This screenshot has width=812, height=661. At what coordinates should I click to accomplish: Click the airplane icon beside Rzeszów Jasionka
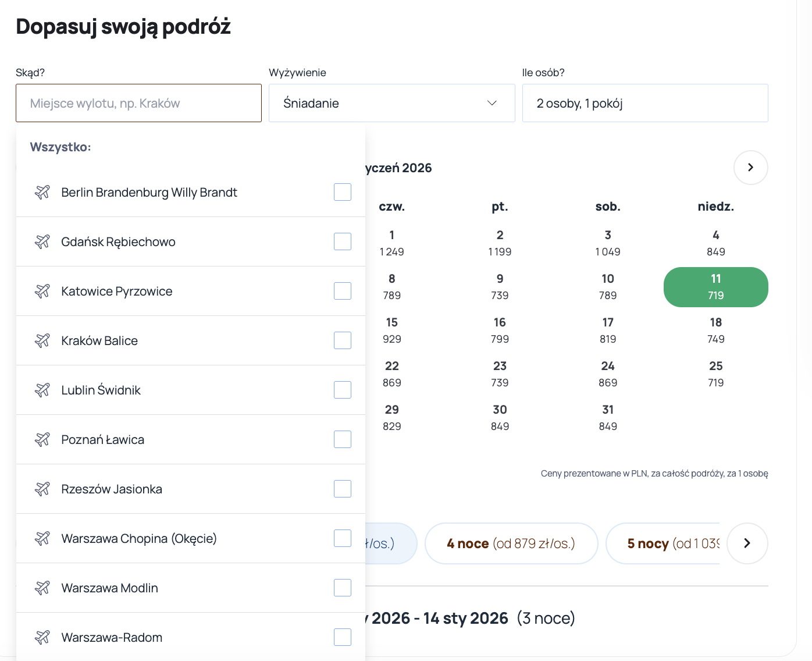pyautogui.click(x=42, y=489)
